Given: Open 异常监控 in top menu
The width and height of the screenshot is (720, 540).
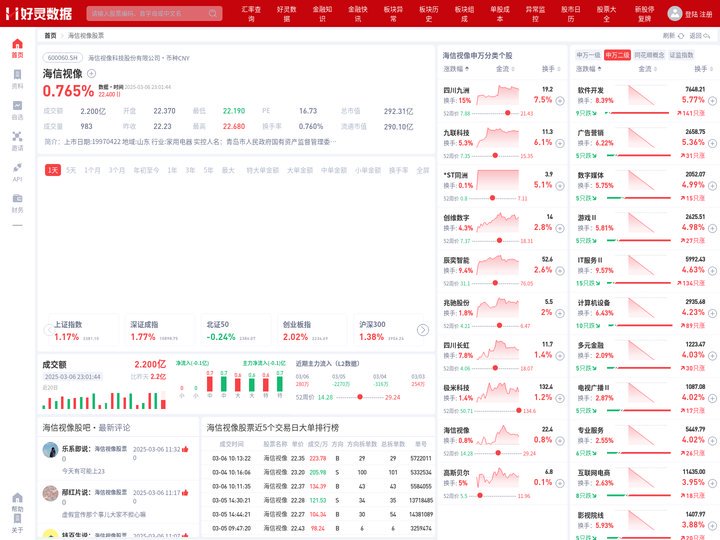Looking at the screenshot, I should point(535,14).
